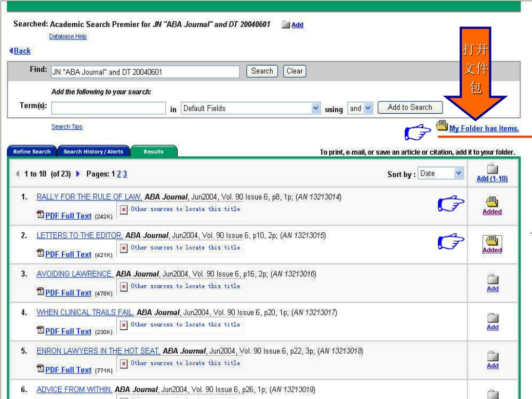This screenshot has height=399, width=532.
Task: Click the folder icon beside the top Add link
Action: click(x=286, y=24)
